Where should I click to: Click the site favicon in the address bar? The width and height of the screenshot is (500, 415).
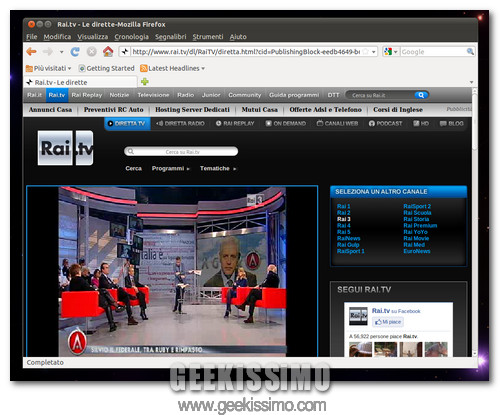125,52
